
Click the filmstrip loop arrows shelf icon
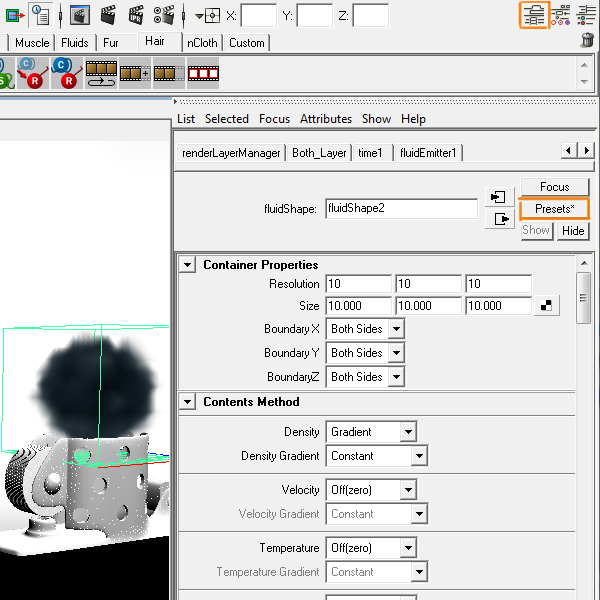(x=101, y=73)
